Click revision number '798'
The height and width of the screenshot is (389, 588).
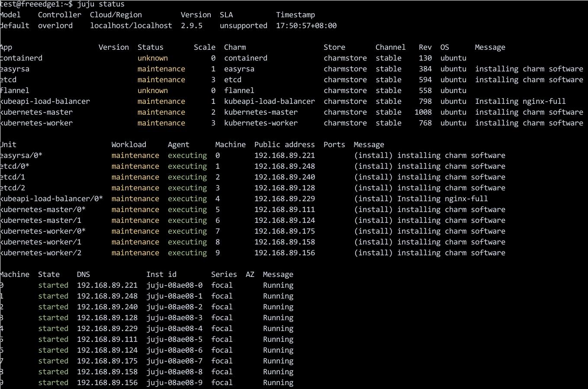pos(425,101)
